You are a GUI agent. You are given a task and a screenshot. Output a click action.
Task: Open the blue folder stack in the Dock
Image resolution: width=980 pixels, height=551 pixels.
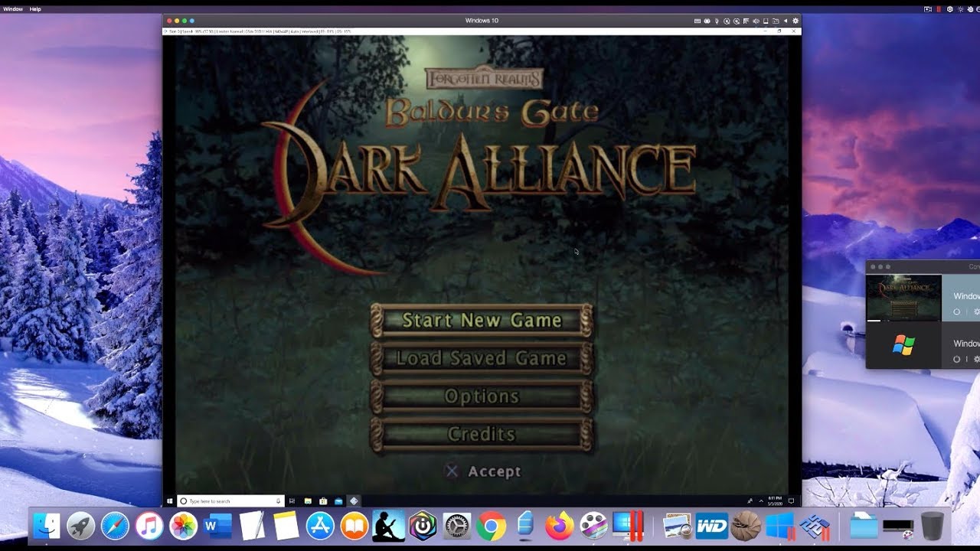[863, 526]
